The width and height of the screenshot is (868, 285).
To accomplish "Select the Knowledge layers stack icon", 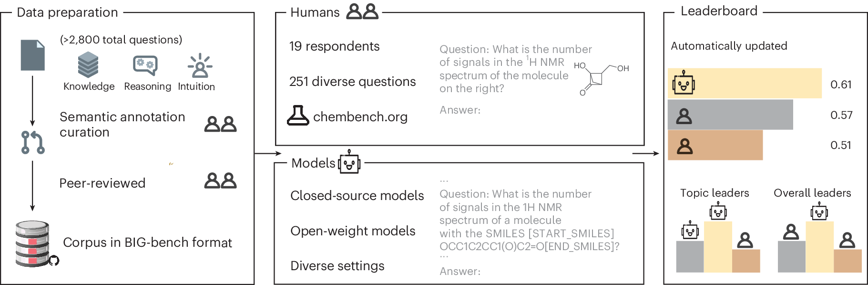I will click(x=88, y=65).
